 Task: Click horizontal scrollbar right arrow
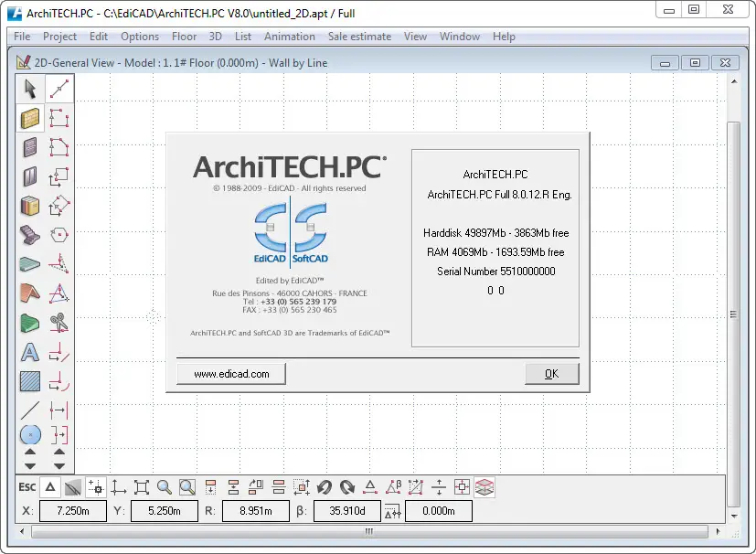[719, 531]
